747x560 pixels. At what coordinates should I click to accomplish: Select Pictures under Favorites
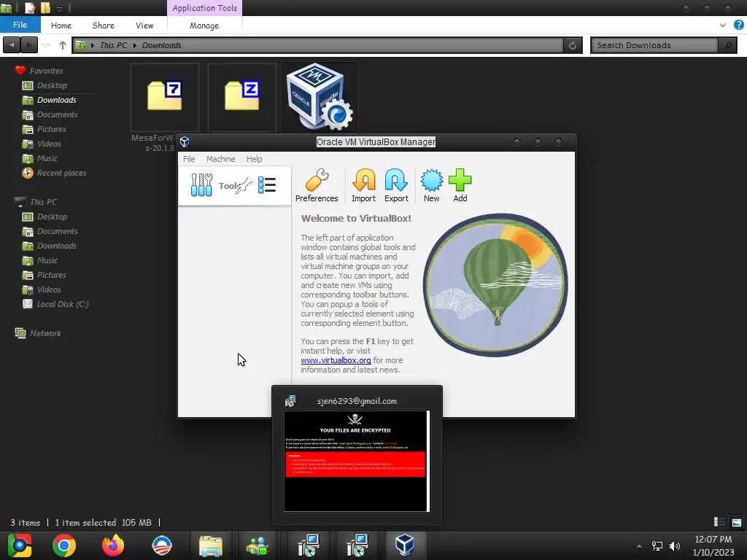point(52,129)
